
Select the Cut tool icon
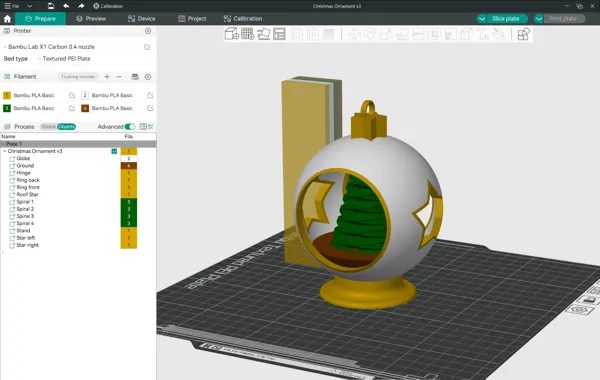pos(418,34)
